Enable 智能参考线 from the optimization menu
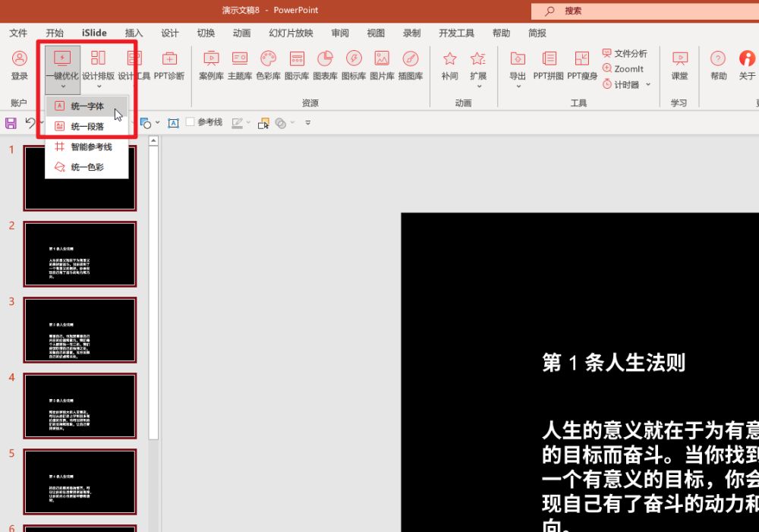 pos(86,148)
